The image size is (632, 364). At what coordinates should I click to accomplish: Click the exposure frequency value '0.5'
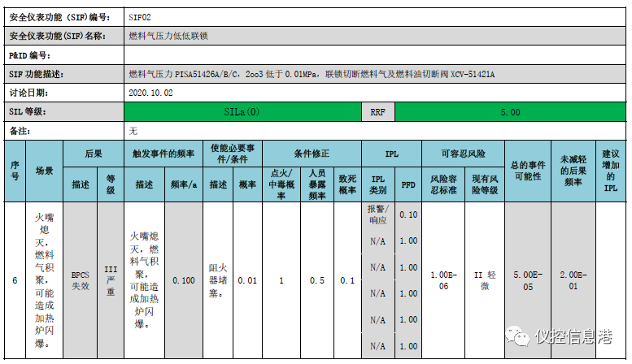coord(317,280)
